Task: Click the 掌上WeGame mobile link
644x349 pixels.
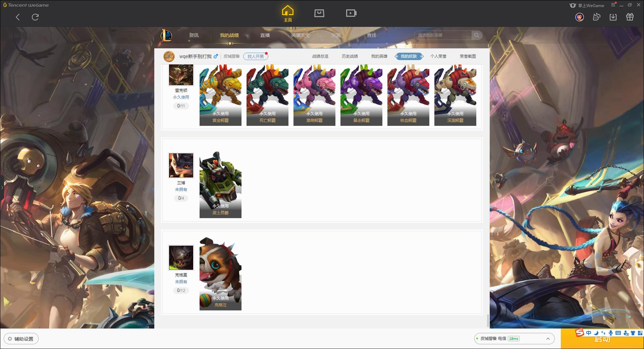Action: (x=587, y=5)
